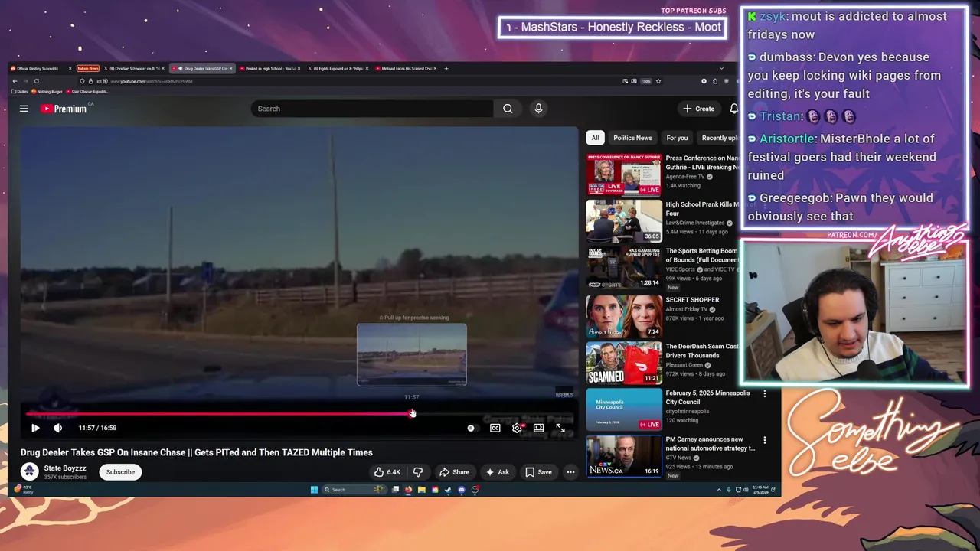Open File Explorer from the taskbar
Screen dimensions: 980x551
pyautogui.click(x=421, y=490)
